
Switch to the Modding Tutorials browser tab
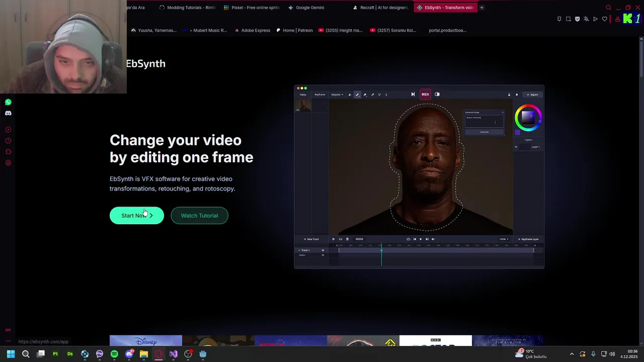point(187,8)
